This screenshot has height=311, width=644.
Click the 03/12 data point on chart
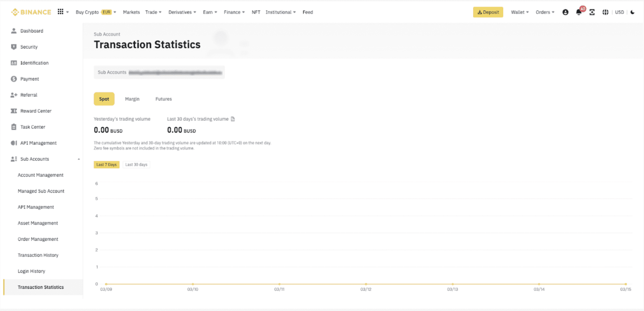pyautogui.click(x=366, y=284)
